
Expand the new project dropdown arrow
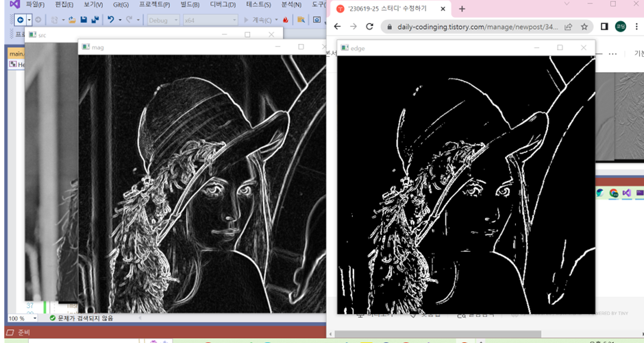coord(63,20)
